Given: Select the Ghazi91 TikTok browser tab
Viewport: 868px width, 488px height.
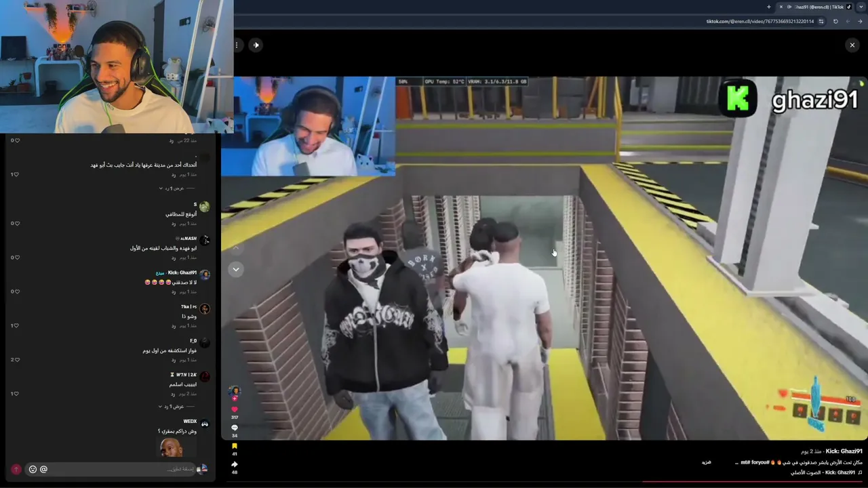Looking at the screenshot, I should [x=816, y=7].
